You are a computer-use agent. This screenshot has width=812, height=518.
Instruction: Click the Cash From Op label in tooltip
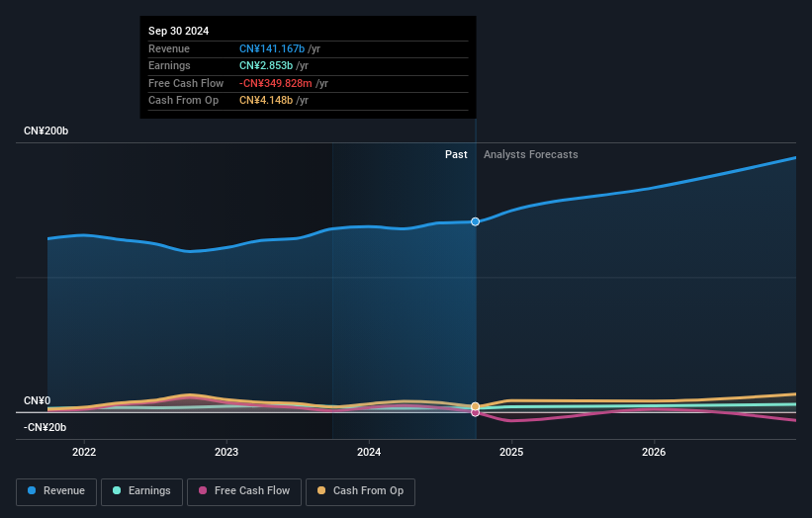(183, 101)
